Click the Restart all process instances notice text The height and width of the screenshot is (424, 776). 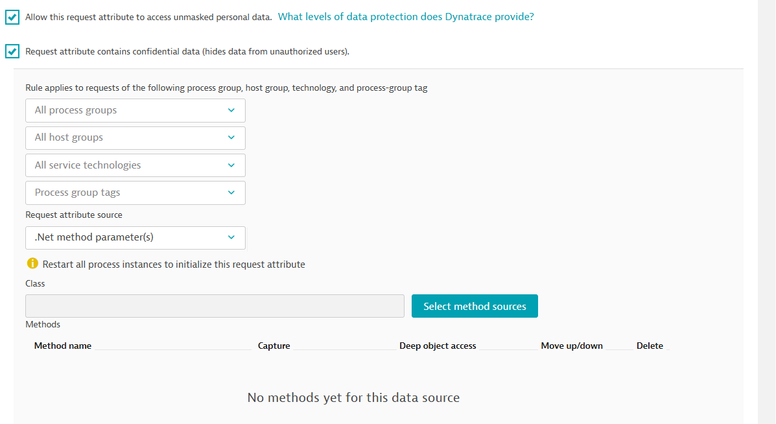coord(173,265)
